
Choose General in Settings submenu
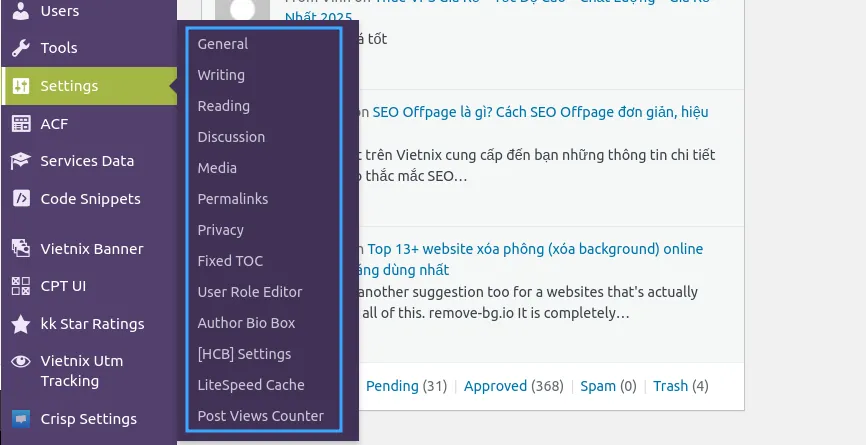pyautogui.click(x=223, y=44)
